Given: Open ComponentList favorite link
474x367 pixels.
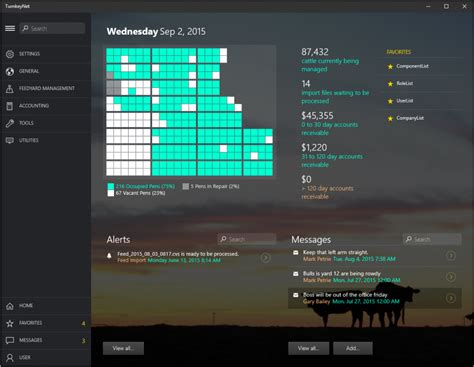Looking at the screenshot, I should (x=412, y=66).
